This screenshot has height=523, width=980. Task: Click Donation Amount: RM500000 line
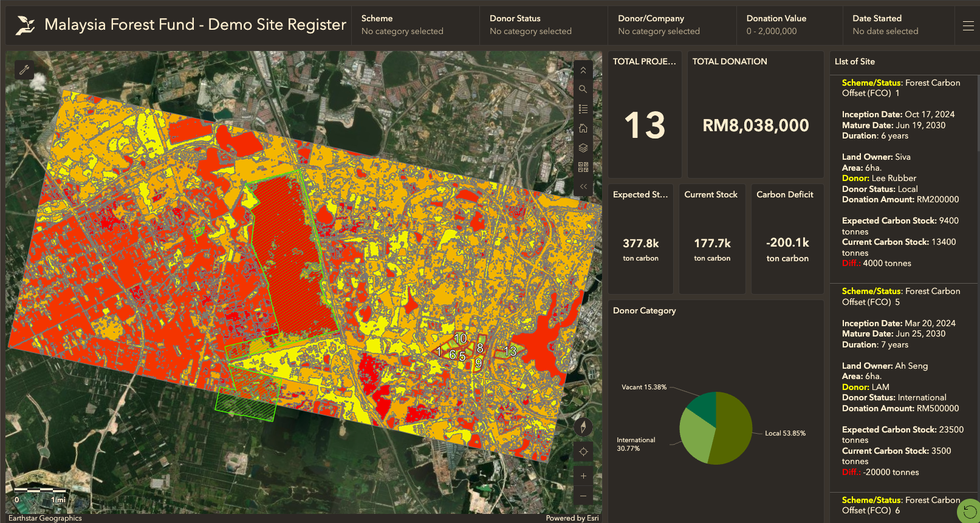pos(900,408)
